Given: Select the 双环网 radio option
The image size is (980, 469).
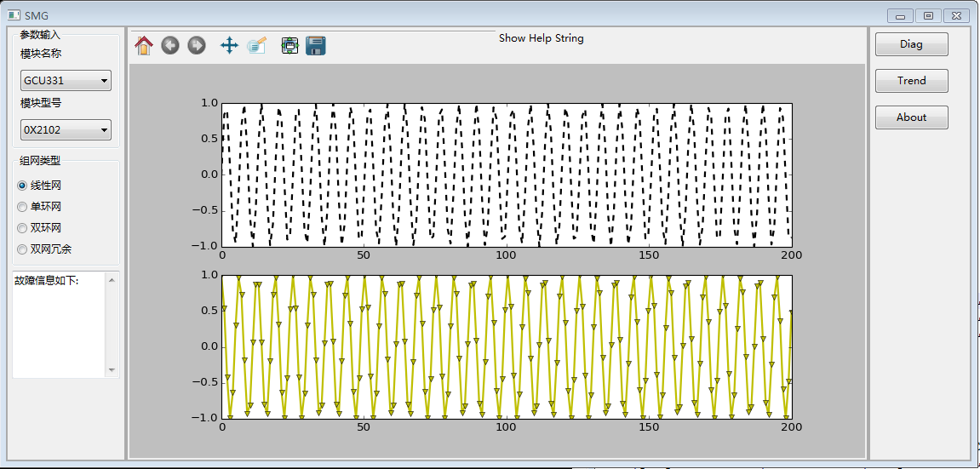Looking at the screenshot, I should coord(39,228).
